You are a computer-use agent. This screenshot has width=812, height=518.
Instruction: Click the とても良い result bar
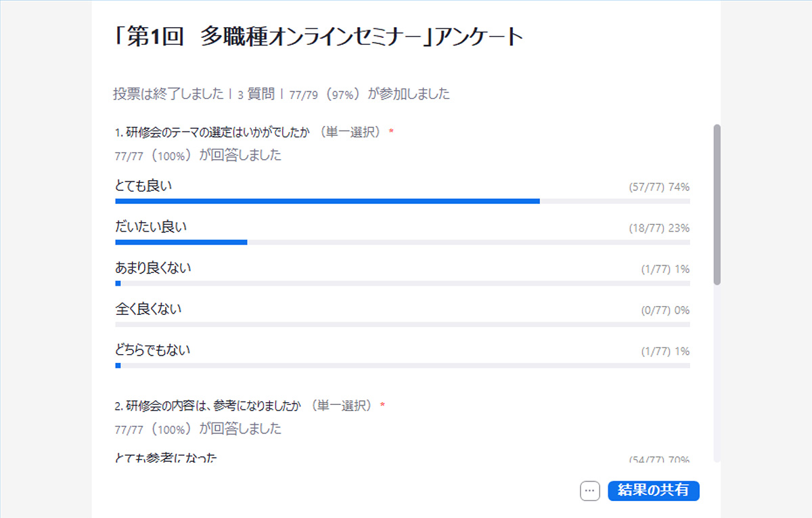click(x=403, y=201)
